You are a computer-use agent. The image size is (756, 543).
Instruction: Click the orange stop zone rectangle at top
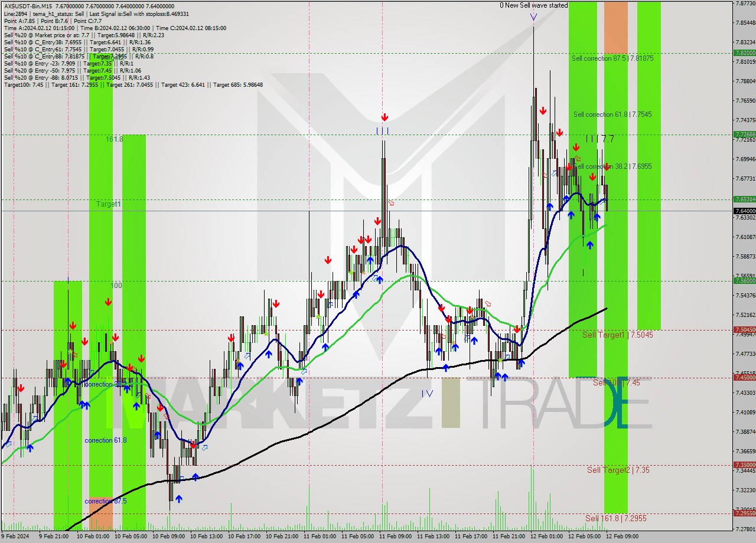616,27
